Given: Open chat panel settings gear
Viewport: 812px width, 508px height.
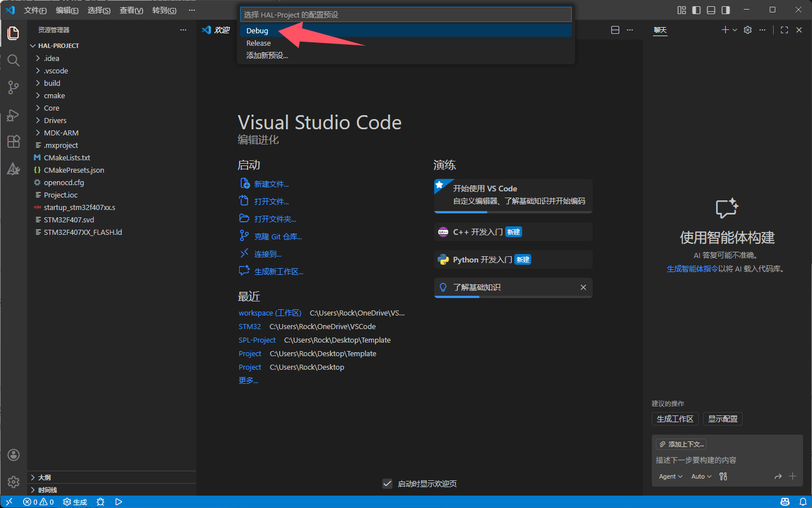Looking at the screenshot, I should 748,30.
